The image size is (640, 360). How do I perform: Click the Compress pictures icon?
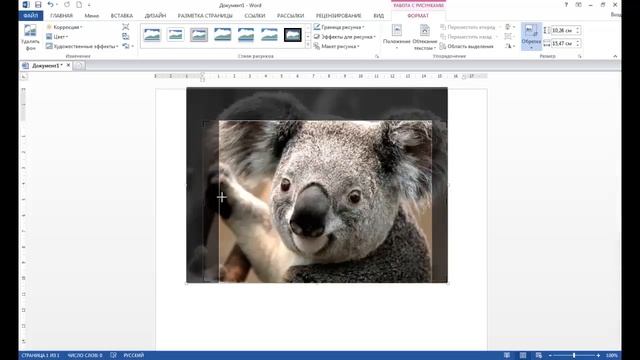pyautogui.click(x=126, y=27)
